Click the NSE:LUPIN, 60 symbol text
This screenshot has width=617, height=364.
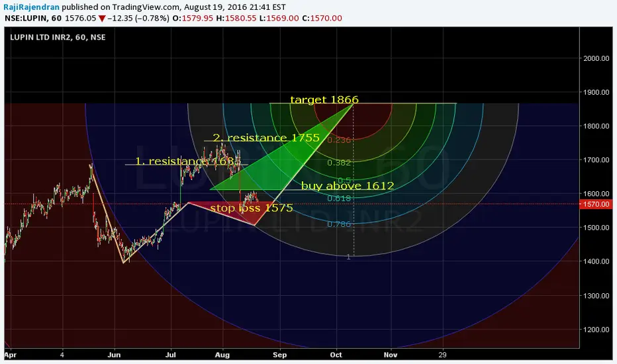(x=33, y=18)
